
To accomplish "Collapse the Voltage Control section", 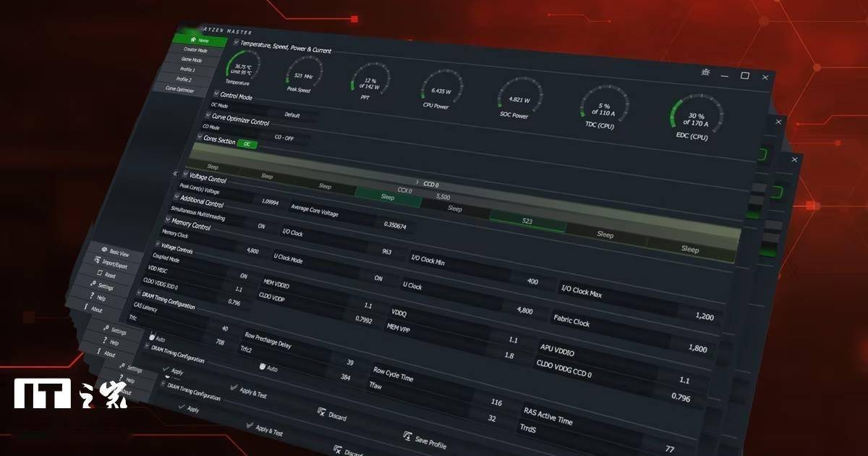I will pyautogui.click(x=185, y=174).
